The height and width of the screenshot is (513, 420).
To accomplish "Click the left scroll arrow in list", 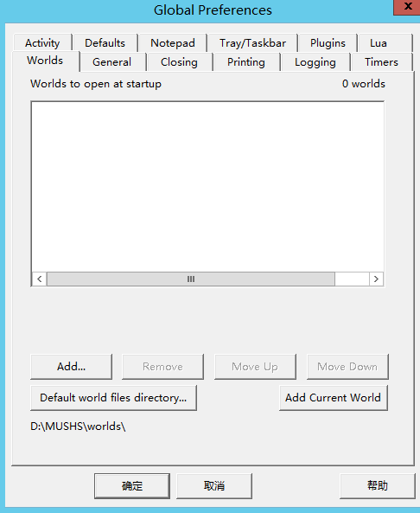I will pos(40,279).
